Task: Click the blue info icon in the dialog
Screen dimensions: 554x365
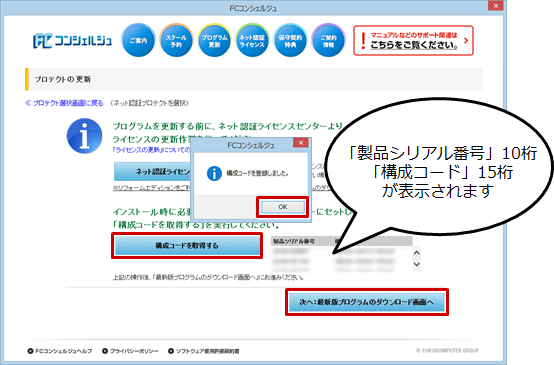Action: (214, 173)
